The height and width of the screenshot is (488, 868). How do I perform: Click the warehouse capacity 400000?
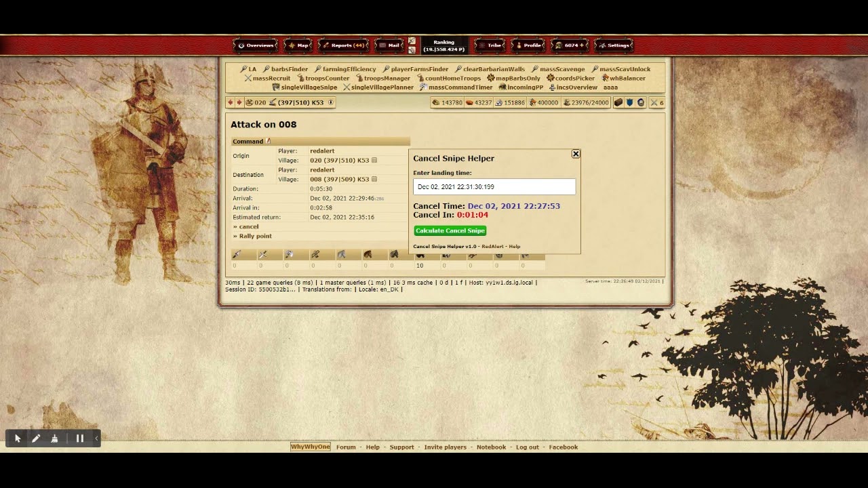point(543,102)
